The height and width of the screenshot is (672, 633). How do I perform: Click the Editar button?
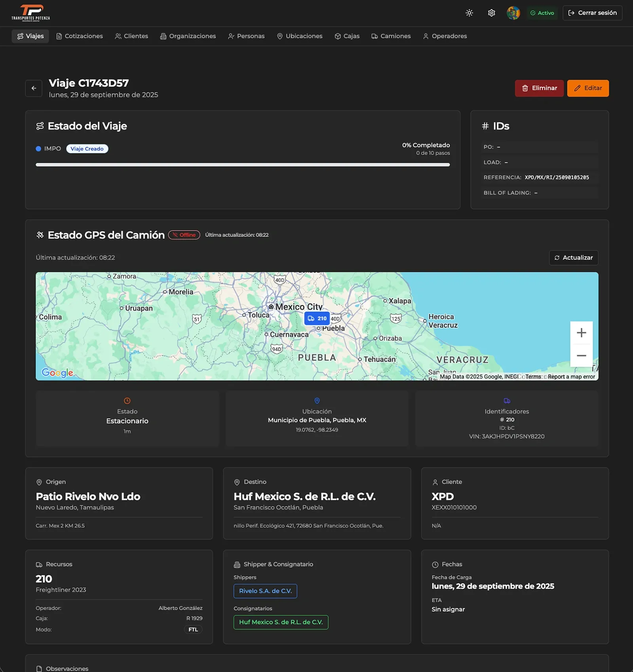[x=588, y=88]
